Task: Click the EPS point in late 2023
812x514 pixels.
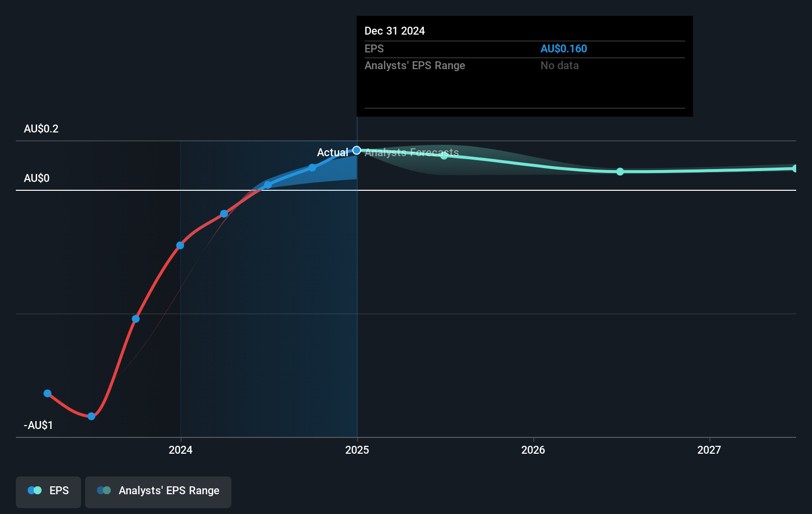Action: tap(136, 319)
